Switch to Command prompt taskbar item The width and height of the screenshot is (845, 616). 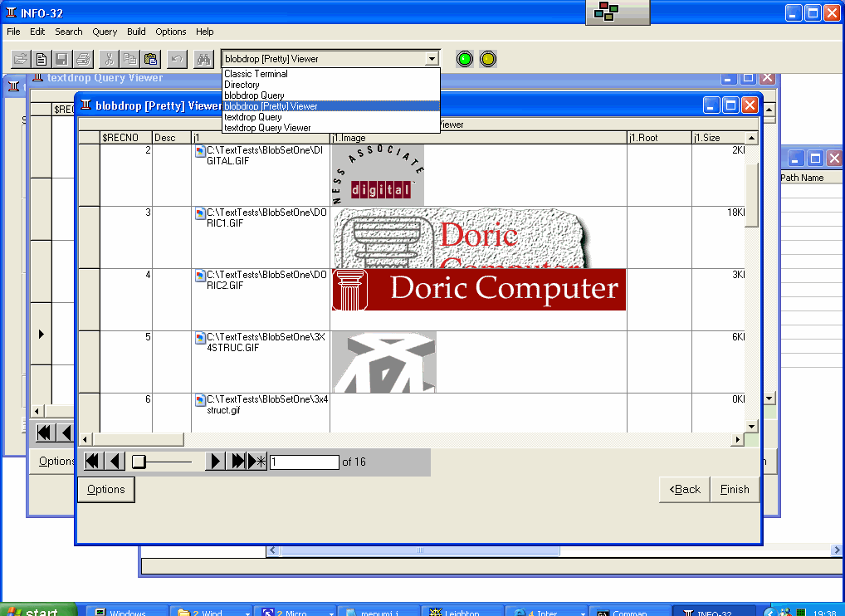tap(629, 610)
